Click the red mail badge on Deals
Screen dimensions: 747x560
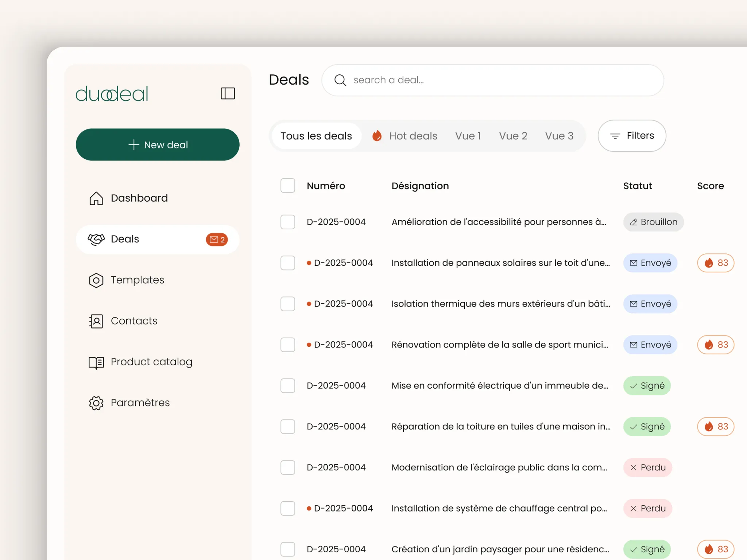[x=217, y=240]
